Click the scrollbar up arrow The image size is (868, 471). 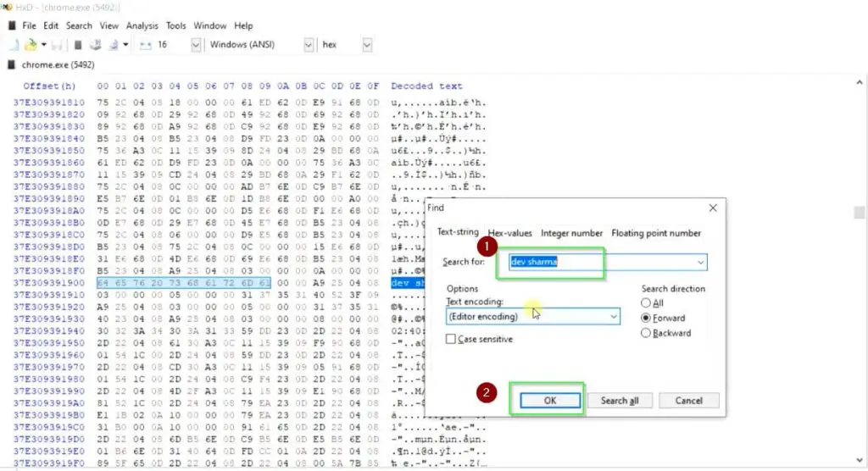click(860, 82)
